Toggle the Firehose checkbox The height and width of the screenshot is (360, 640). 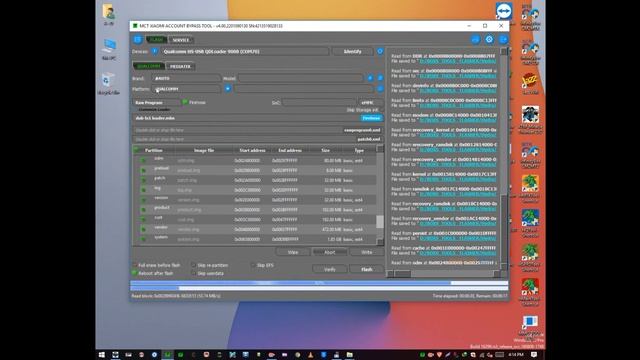coord(184,102)
